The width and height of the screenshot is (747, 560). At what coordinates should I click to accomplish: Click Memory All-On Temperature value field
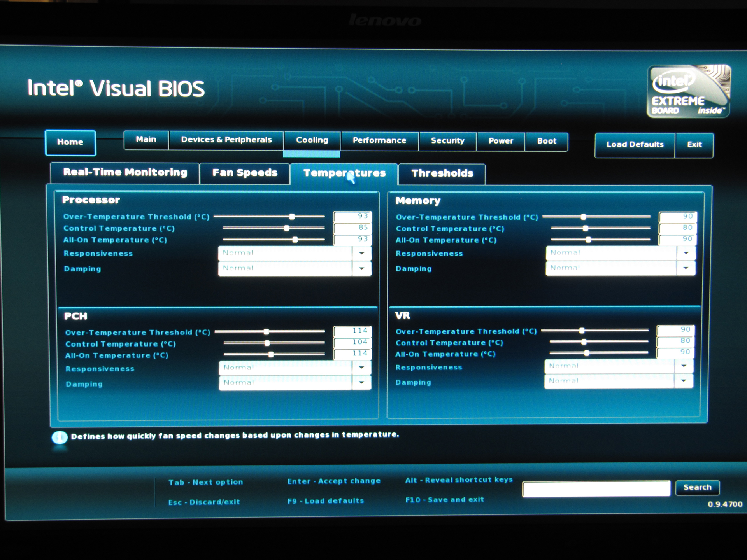point(677,239)
